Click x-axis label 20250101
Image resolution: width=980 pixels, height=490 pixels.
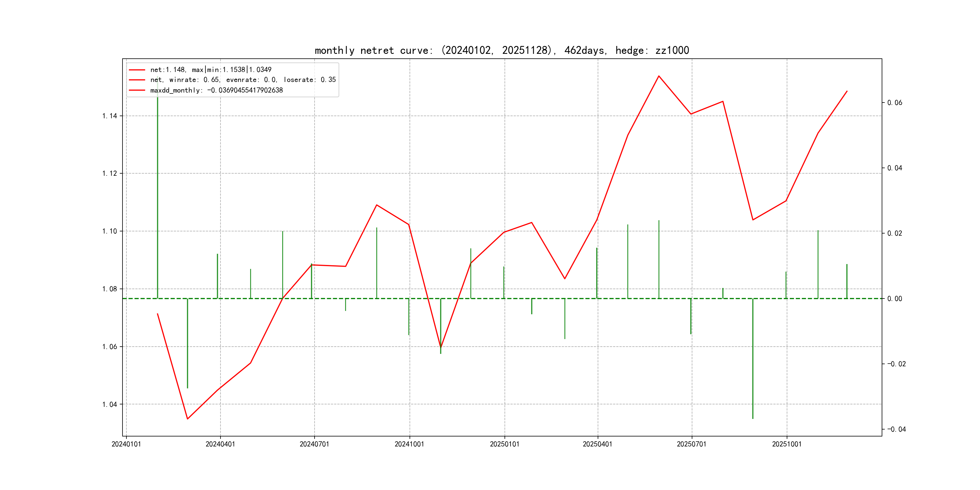[505, 444]
